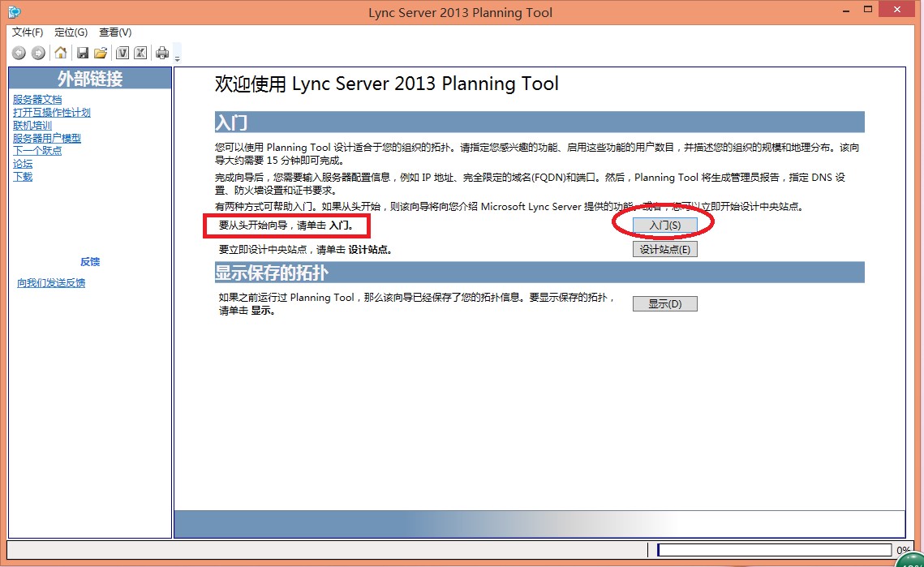Open the 论坛 link
This screenshot has height=567, width=924.
23,164
